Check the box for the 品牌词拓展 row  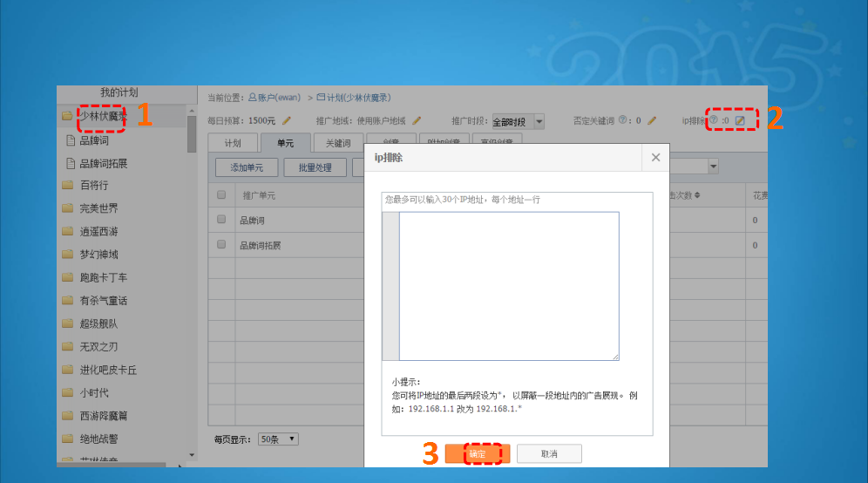point(221,245)
